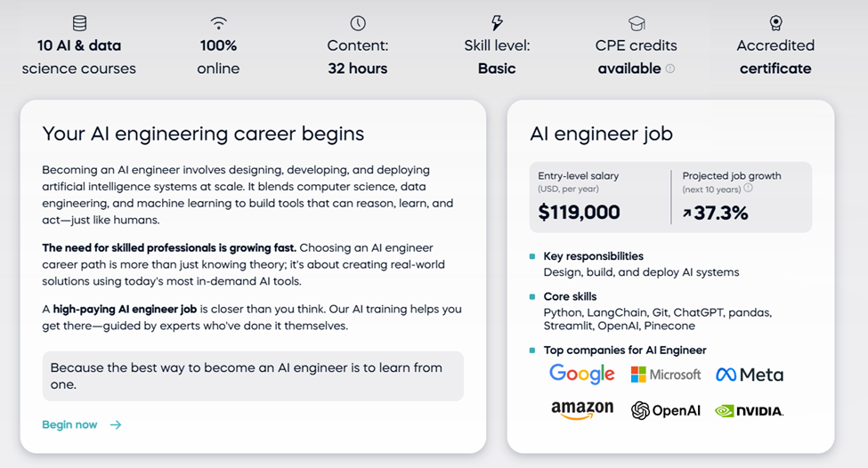Image resolution: width=868 pixels, height=468 pixels.
Task: Click the arrow next to Begin now
Action: coord(116,424)
